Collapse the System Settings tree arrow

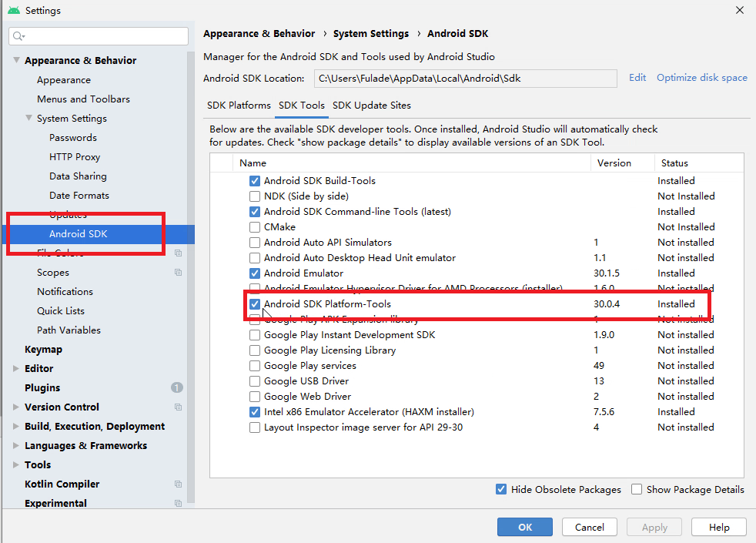(29, 118)
